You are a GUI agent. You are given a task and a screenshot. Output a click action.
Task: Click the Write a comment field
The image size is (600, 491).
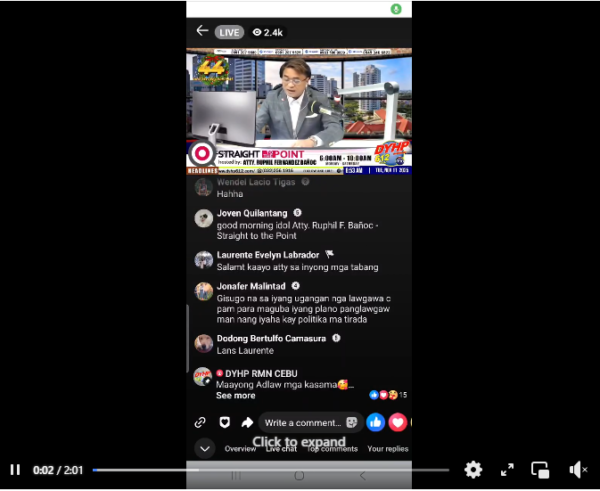pyautogui.click(x=300, y=422)
